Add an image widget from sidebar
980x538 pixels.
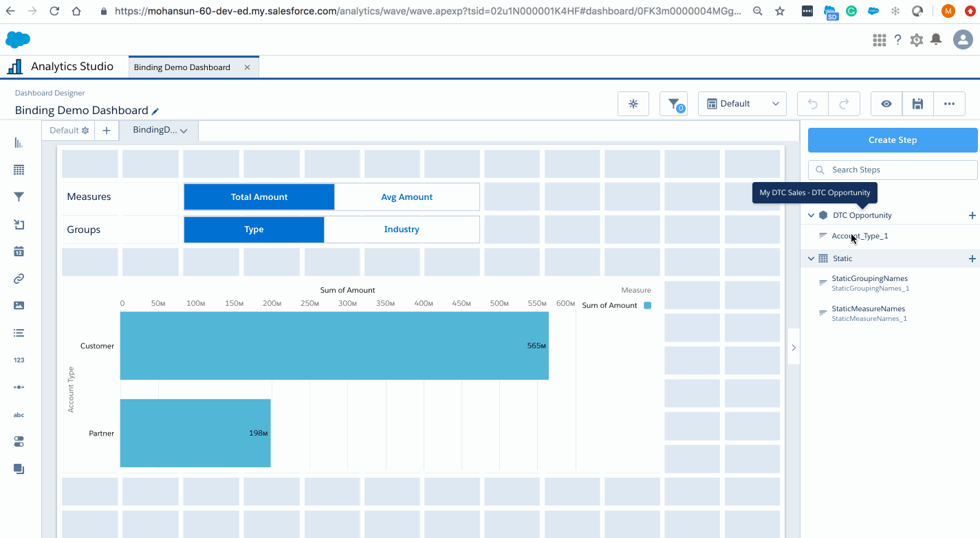[x=19, y=306]
